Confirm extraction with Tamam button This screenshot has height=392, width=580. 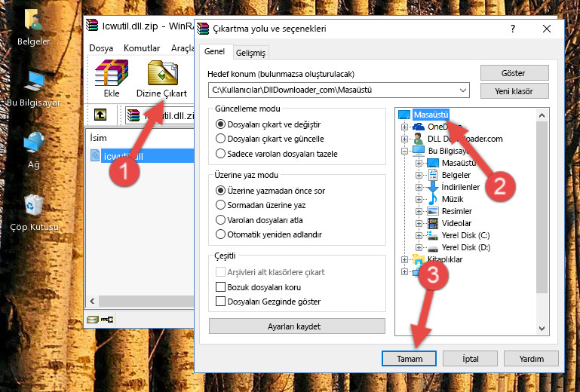(409, 359)
